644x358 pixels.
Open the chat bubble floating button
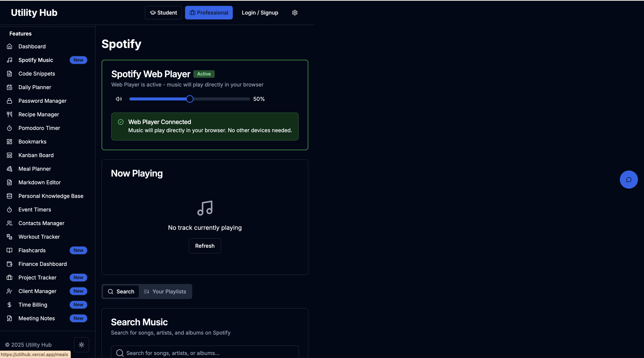[629, 180]
